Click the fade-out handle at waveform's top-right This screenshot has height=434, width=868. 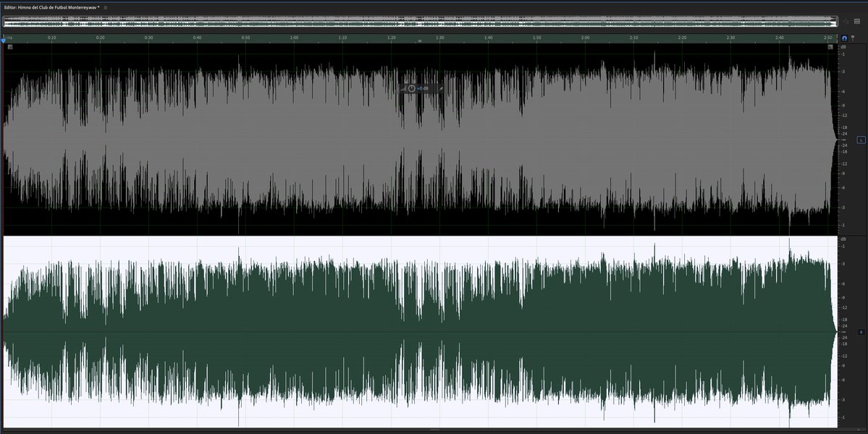point(830,47)
